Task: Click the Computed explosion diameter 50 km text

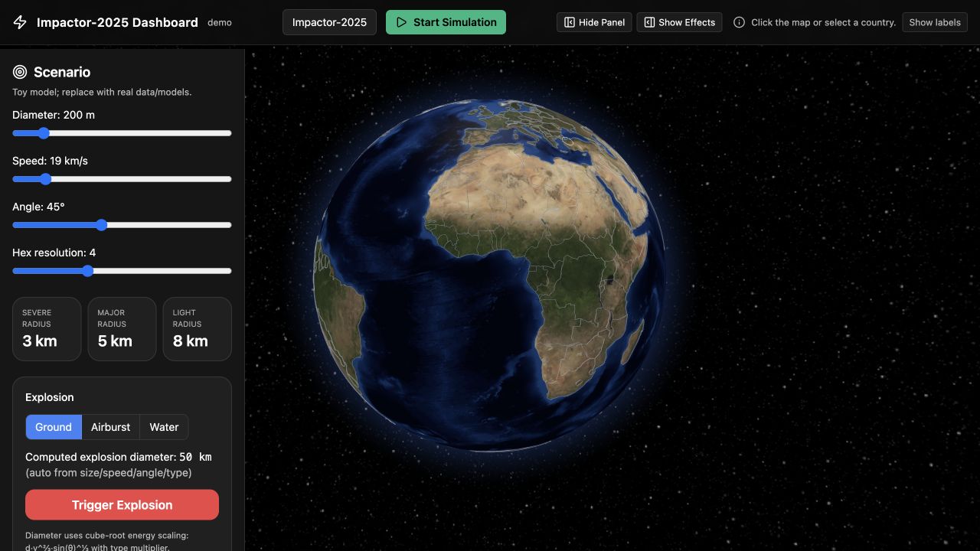Action: coord(119,457)
